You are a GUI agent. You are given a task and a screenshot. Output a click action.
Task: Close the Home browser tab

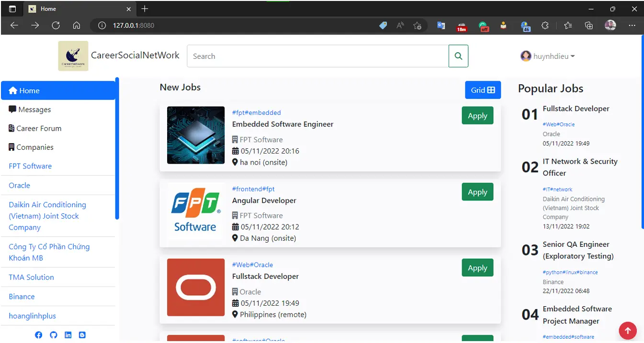coord(128,9)
